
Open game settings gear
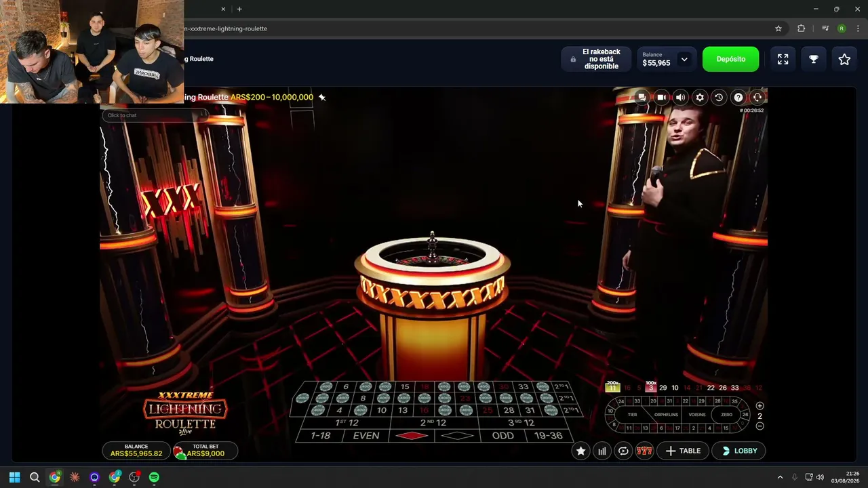[700, 98]
